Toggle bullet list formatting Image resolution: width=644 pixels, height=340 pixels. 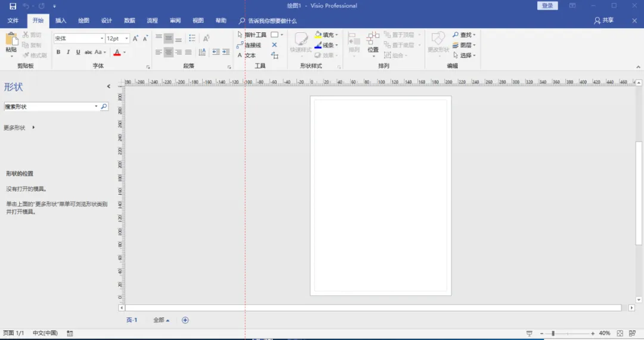coord(192,38)
